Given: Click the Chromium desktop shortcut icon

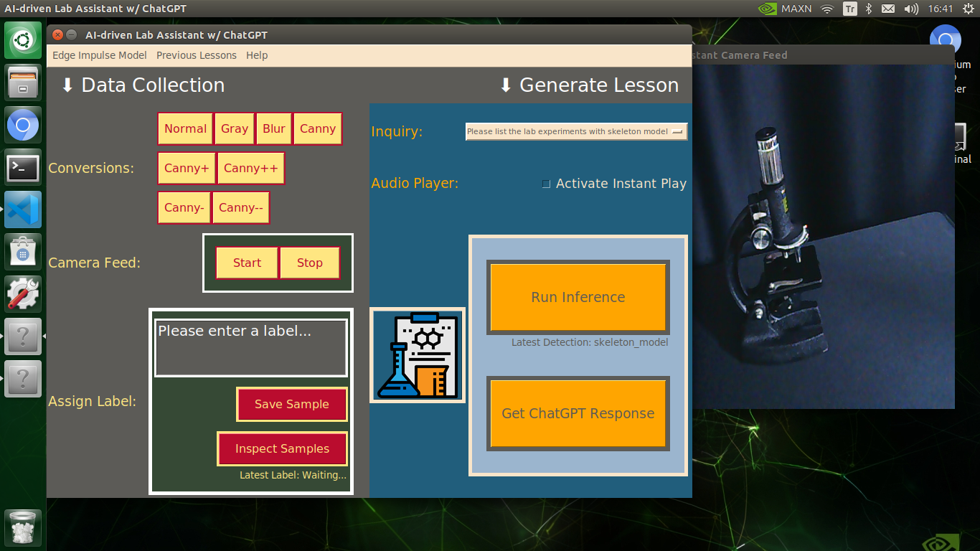Looking at the screenshot, I should click(x=945, y=39).
